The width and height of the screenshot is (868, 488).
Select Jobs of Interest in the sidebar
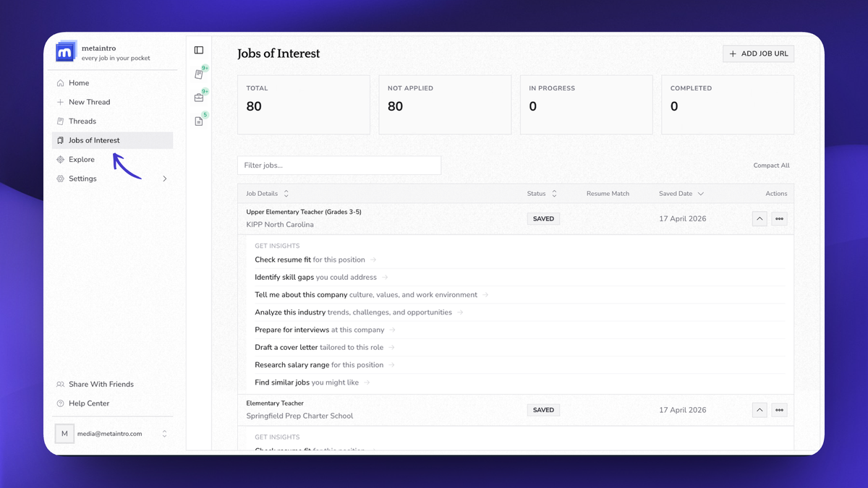pyautogui.click(x=113, y=140)
